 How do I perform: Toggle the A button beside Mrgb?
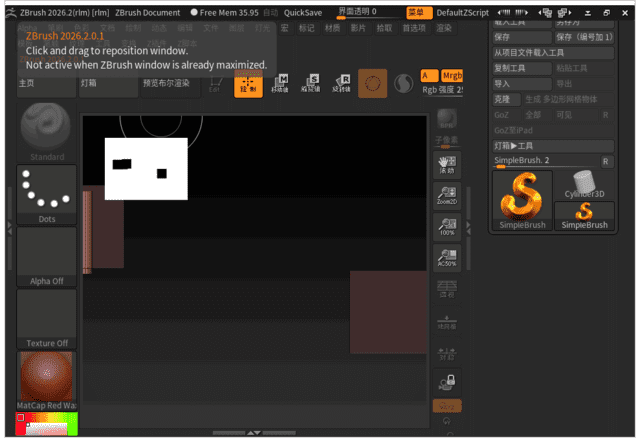(x=429, y=76)
